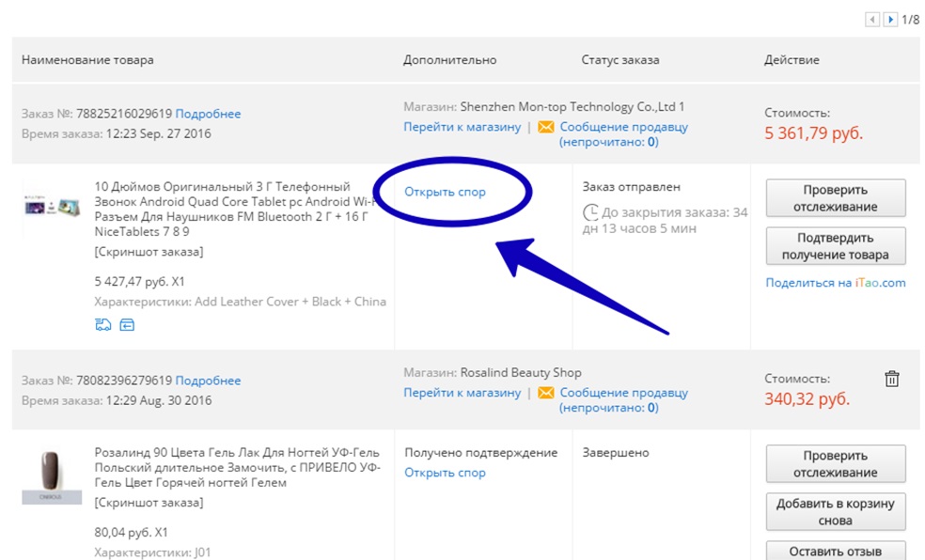Click 'Открыть спор' for Rosalind gel order
Screen dimensions: 925x560
pos(445,473)
